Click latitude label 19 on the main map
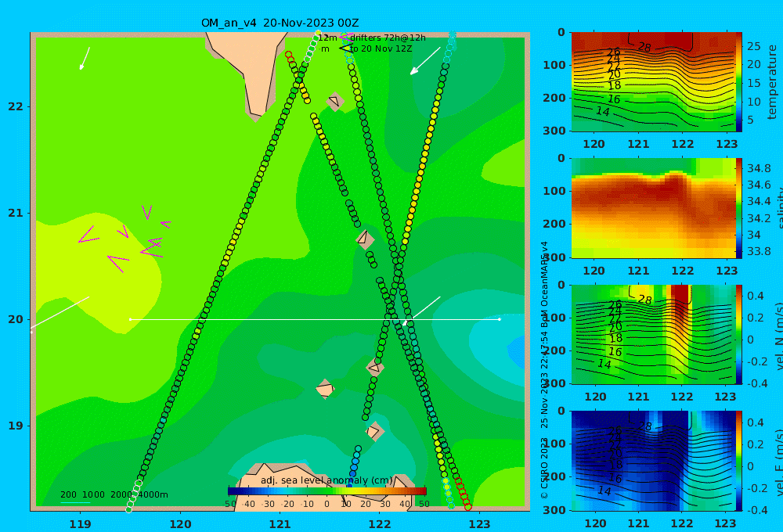The width and height of the screenshot is (783, 532). (16, 426)
